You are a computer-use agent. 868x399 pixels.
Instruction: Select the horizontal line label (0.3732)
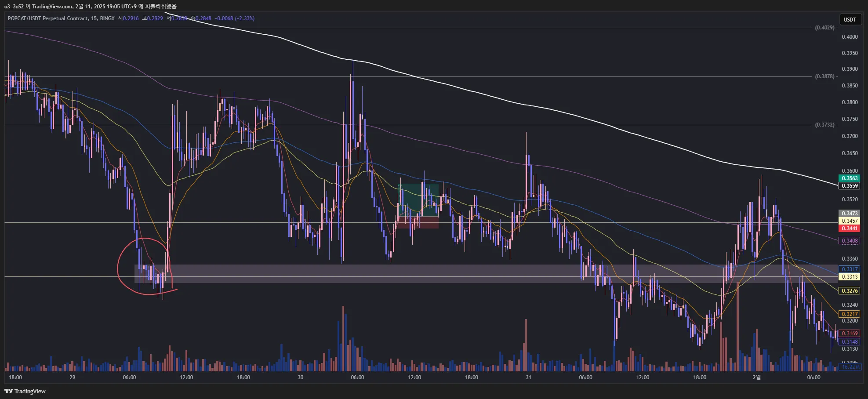coord(824,125)
